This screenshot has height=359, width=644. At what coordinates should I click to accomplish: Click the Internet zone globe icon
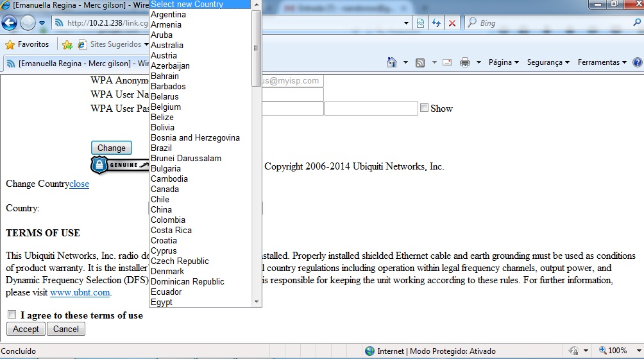369,351
